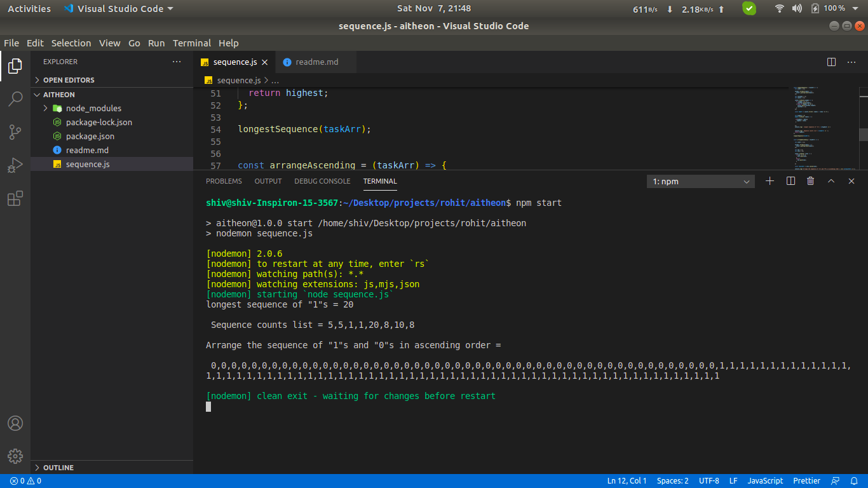868x488 pixels.
Task: Open the Run and Debug view
Action: click(x=15, y=165)
